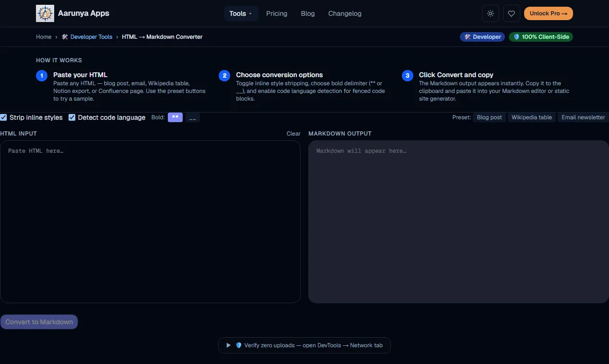Click the Aarunya Apps logo image

[45, 13]
